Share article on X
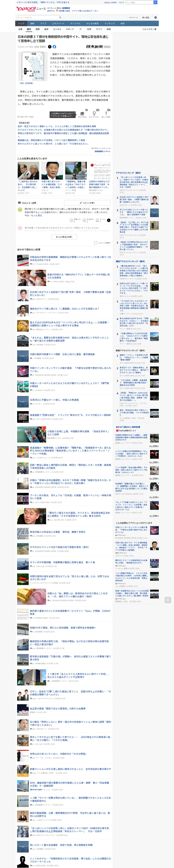 coord(50,47)
